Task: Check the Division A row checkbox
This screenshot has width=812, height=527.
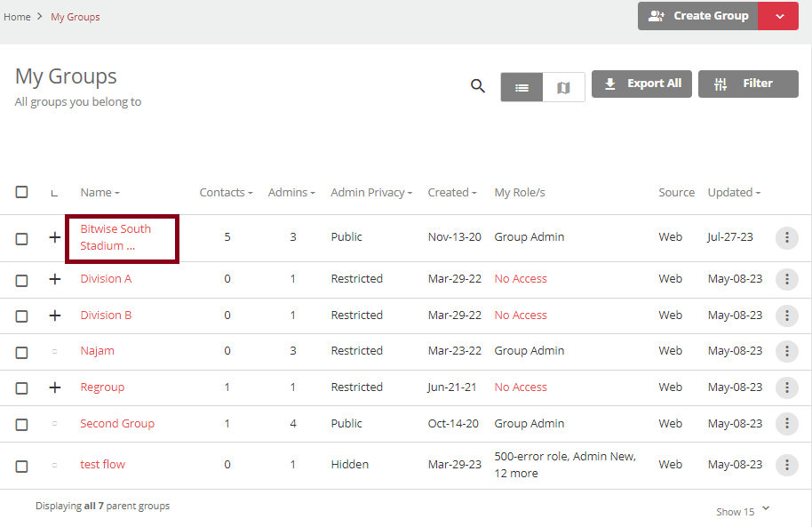Action: click(x=21, y=280)
